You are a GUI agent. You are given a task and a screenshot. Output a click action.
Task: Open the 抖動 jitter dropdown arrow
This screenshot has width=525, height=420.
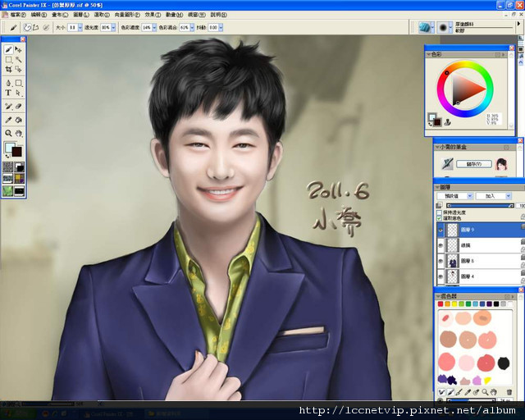point(221,27)
